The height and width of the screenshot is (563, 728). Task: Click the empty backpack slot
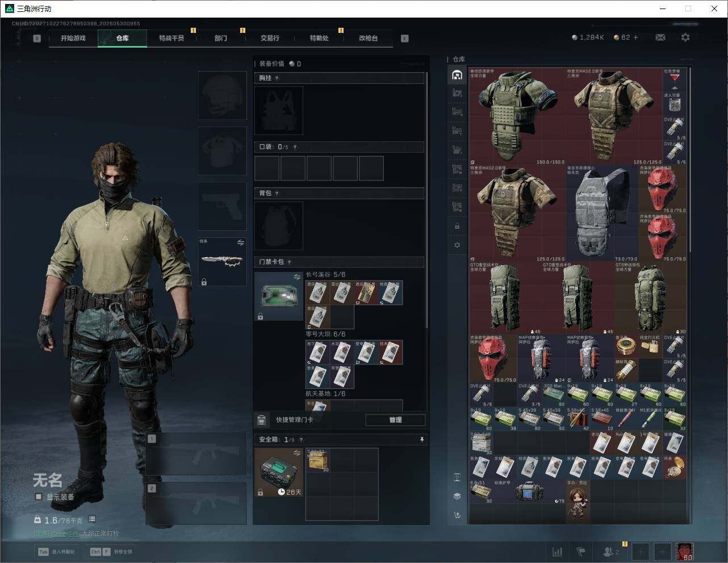tap(279, 226)
